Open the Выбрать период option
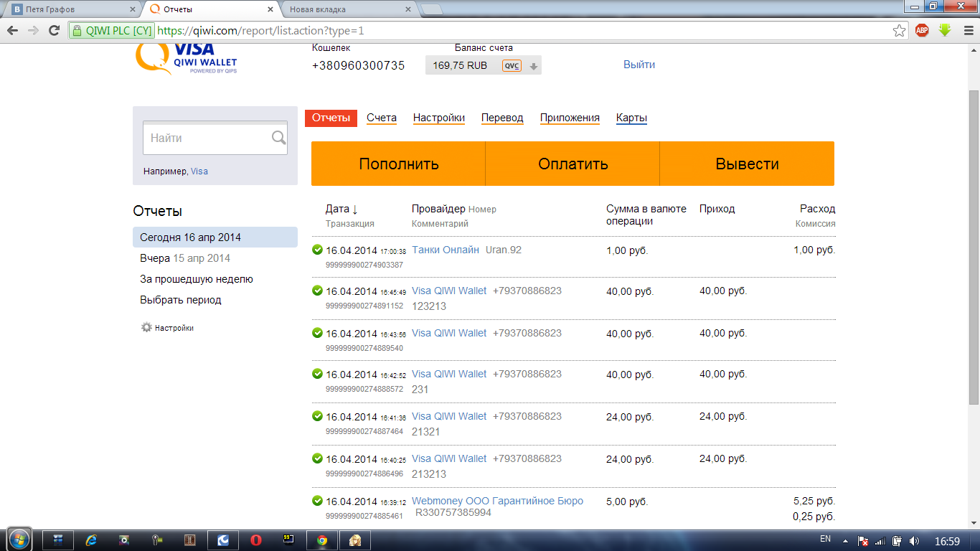The height and width of the screenshot is (551, 980). click(181, 300)
